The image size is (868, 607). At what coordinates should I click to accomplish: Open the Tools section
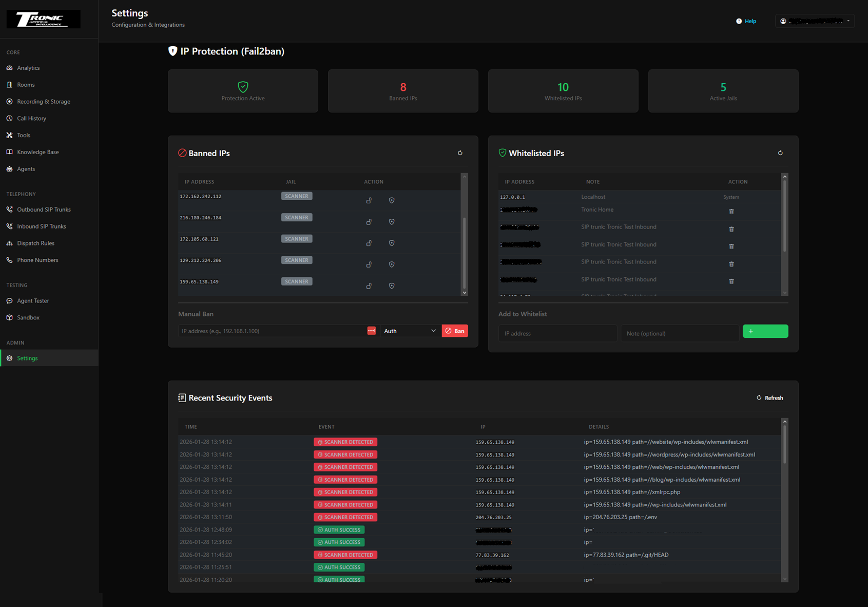click(x=24, y=135)
